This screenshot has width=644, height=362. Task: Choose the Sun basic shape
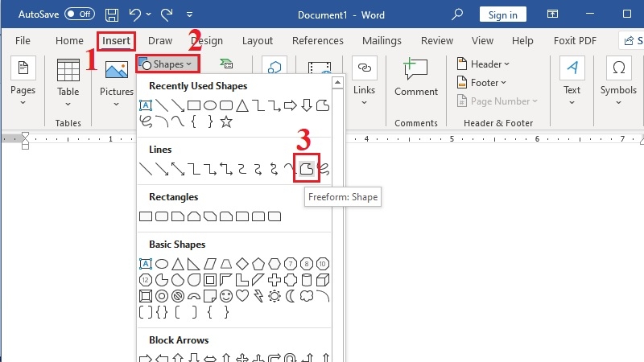tap(275, 296)
